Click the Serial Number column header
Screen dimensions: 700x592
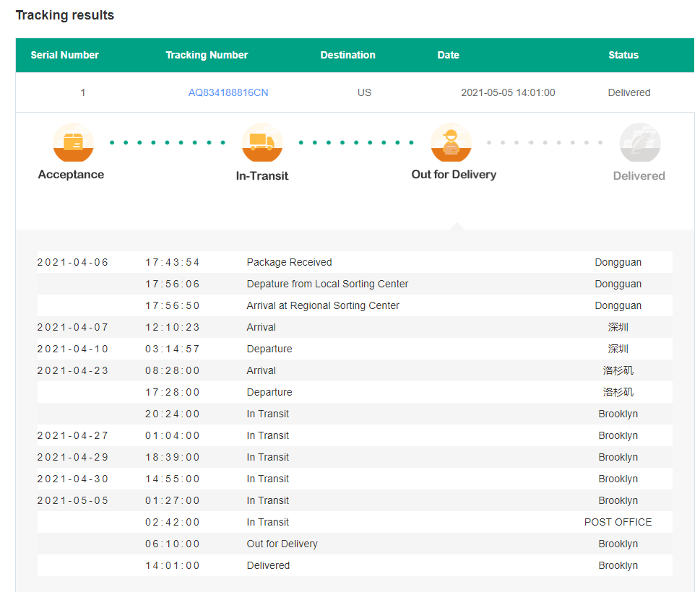(64, 55)
